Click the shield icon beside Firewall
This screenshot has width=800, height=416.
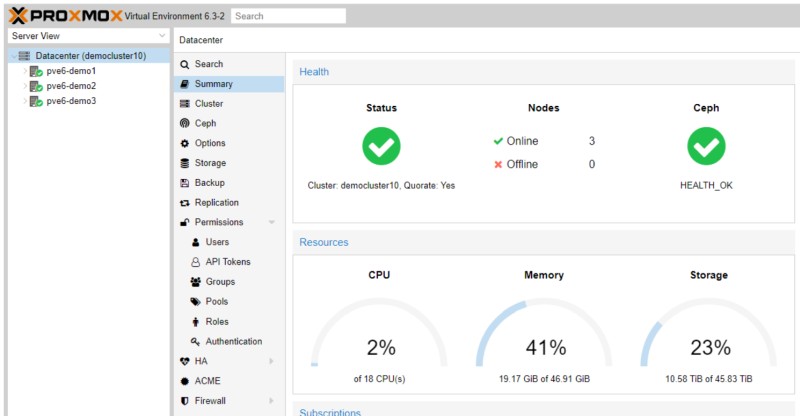click(185, 401)
